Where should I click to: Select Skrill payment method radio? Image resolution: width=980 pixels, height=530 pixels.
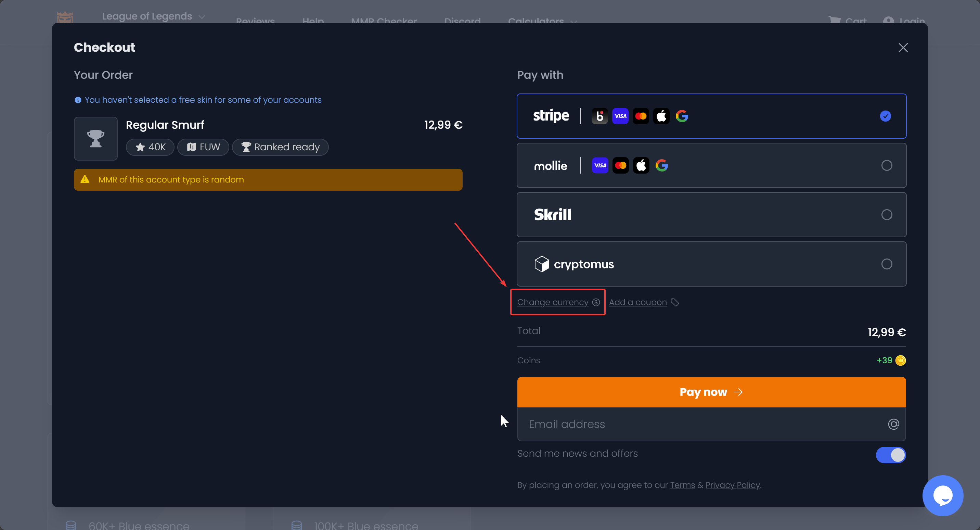(886, 215)
